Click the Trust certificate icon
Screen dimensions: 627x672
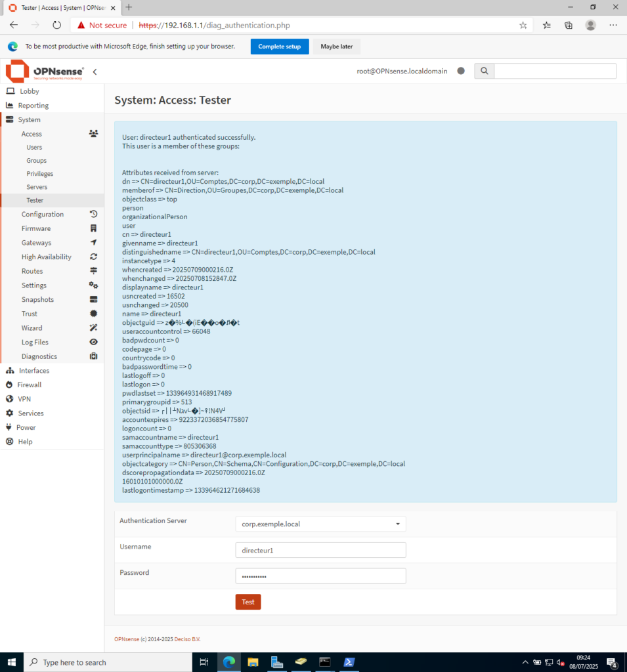(93, 314)
